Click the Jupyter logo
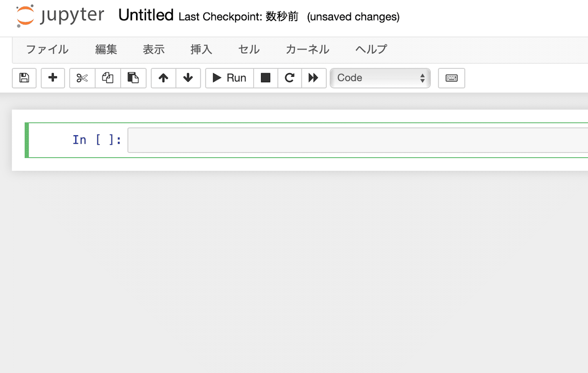The height and width of the screenshot is (373, 588). tap(60, 16)
